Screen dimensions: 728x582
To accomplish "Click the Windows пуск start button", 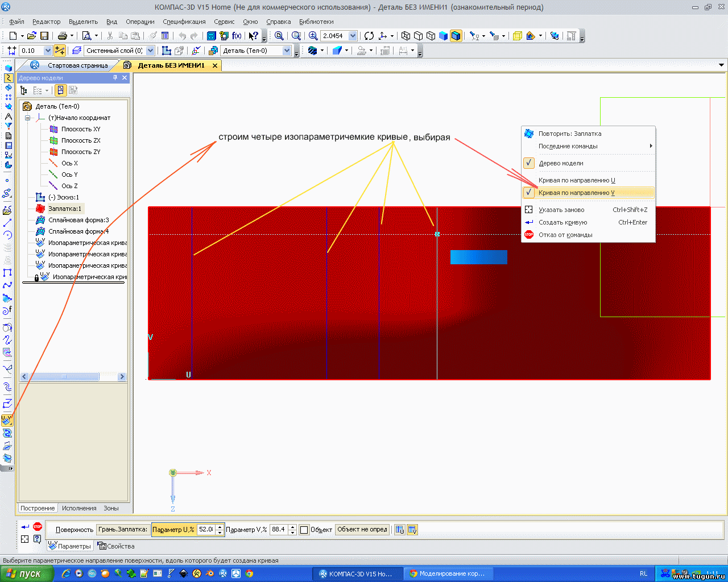I will [x=27, y=573].
